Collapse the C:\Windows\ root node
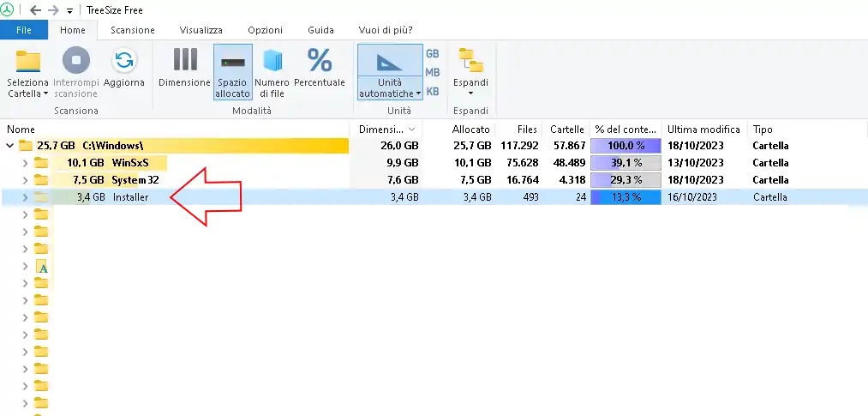This screenshot has height=416, width=868. (x=9, y=146)
